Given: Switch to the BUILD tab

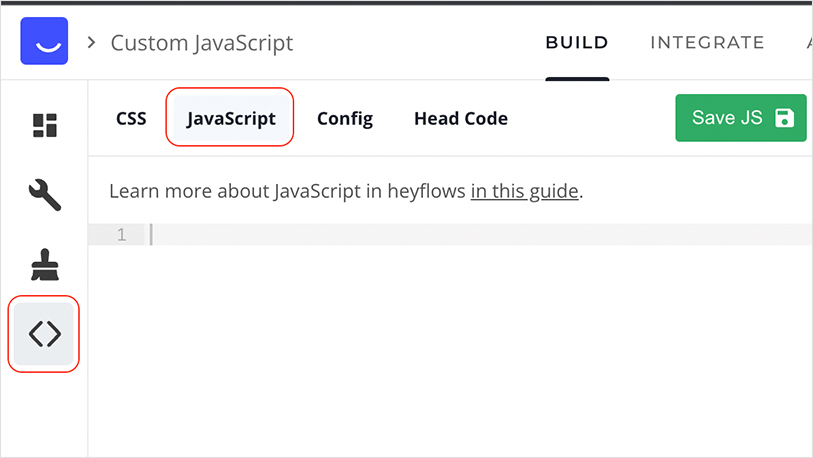Looking at the screenshot, I should point(577,43).
